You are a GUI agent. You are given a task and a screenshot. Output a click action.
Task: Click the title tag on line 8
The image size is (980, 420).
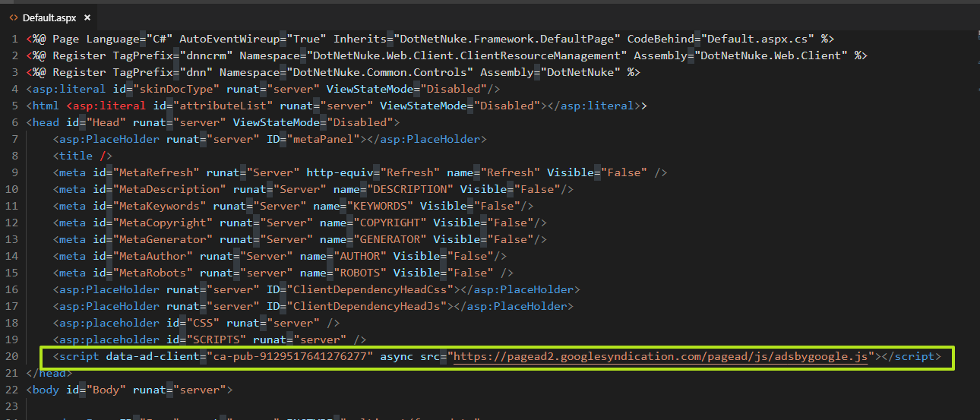[x=83, y=156]
